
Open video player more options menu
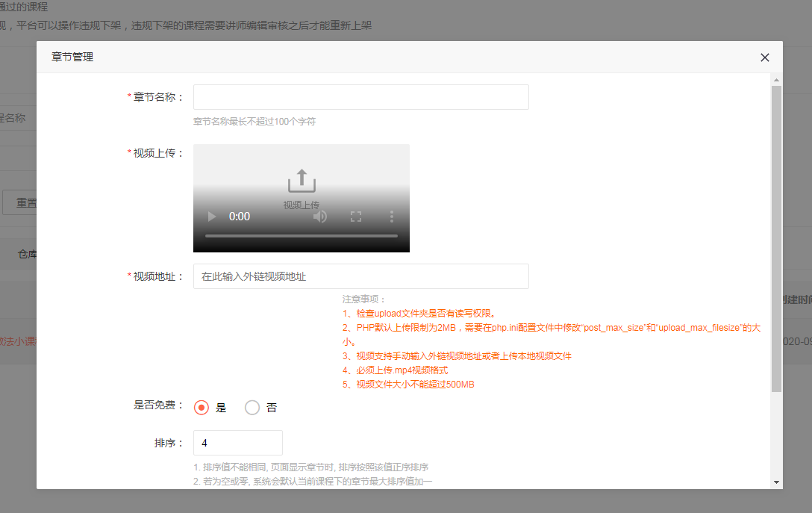point(392,216)
